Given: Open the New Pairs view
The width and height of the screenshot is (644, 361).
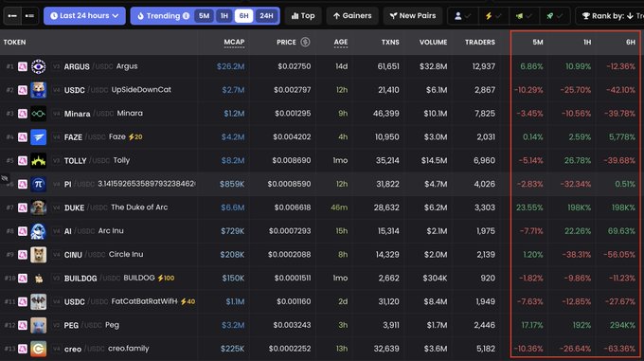Looking at the screenshot, I should tap(413, 16).
